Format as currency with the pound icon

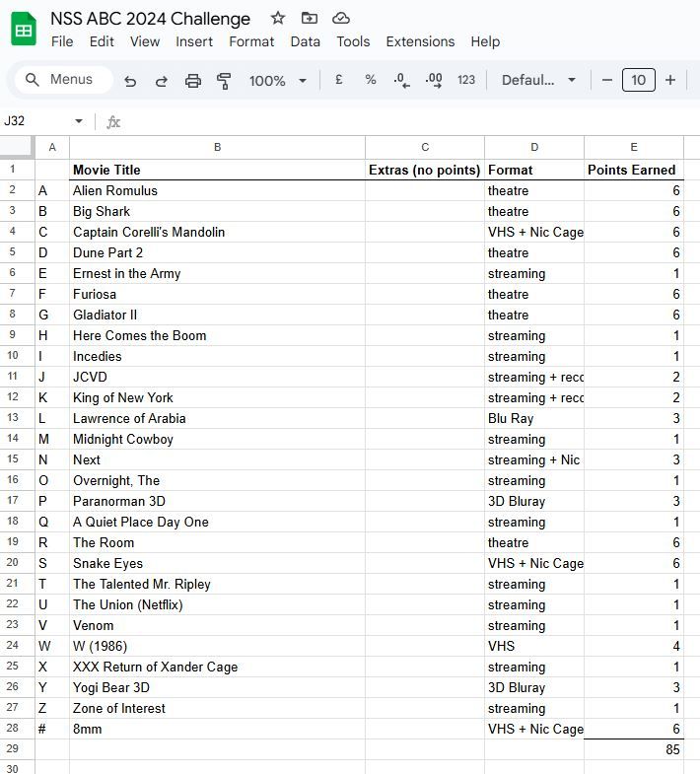click(338, 80)
